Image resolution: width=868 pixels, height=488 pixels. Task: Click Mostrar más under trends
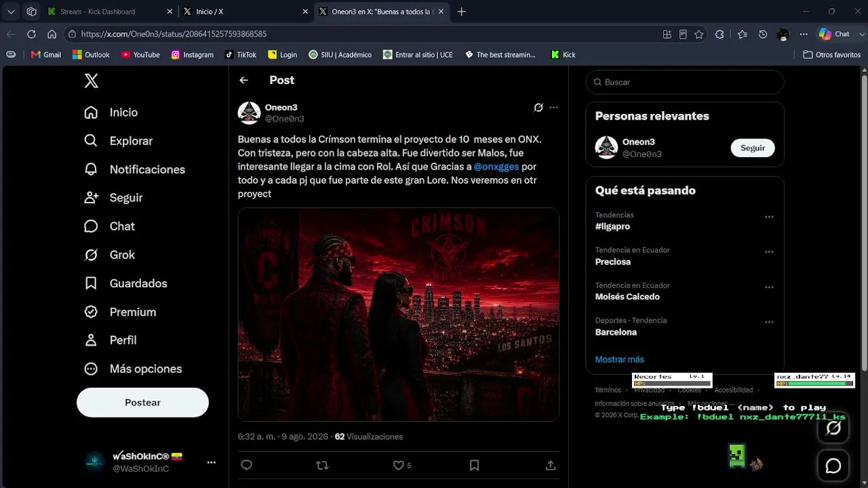620,359
